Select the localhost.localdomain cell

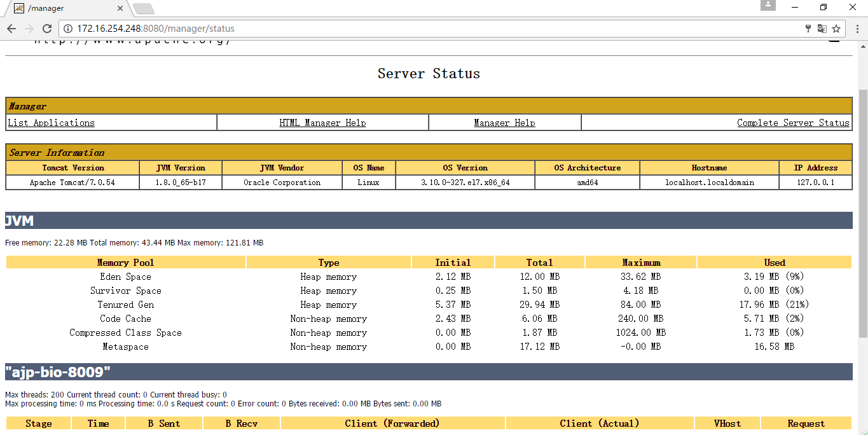[710, 183]
